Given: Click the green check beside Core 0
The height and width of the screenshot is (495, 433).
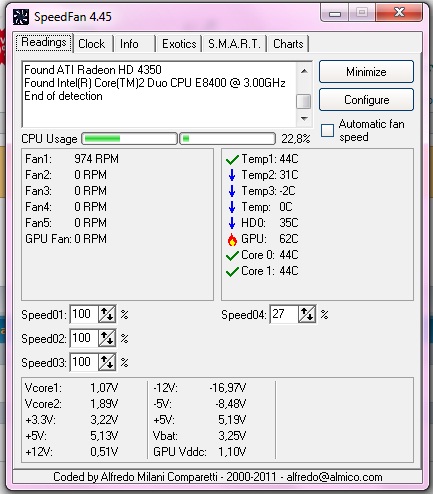Looking at the screenshot, I should (x=232, y=256).
